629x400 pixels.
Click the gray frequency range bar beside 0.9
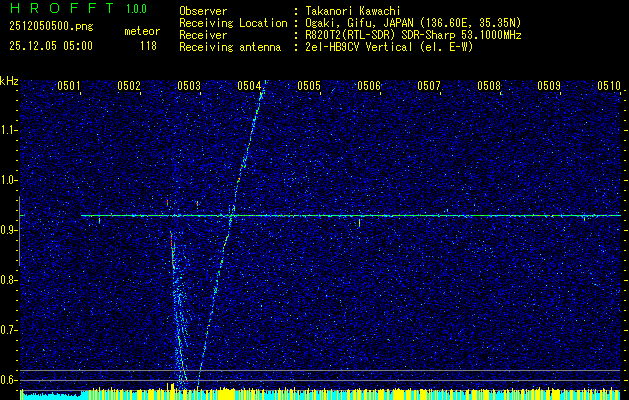point(19,231)
